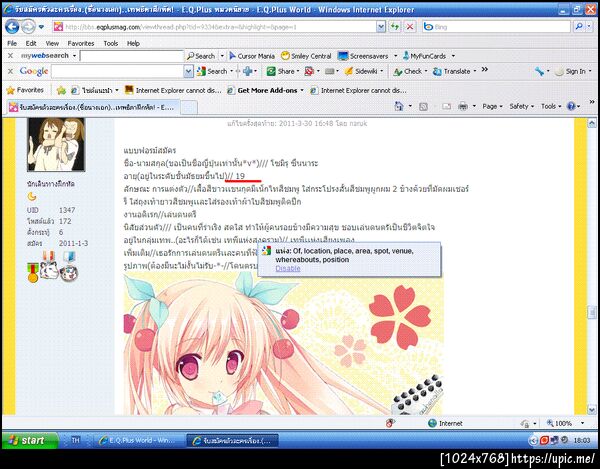
Task: Open the View menu
Action: tap(52, 43)
